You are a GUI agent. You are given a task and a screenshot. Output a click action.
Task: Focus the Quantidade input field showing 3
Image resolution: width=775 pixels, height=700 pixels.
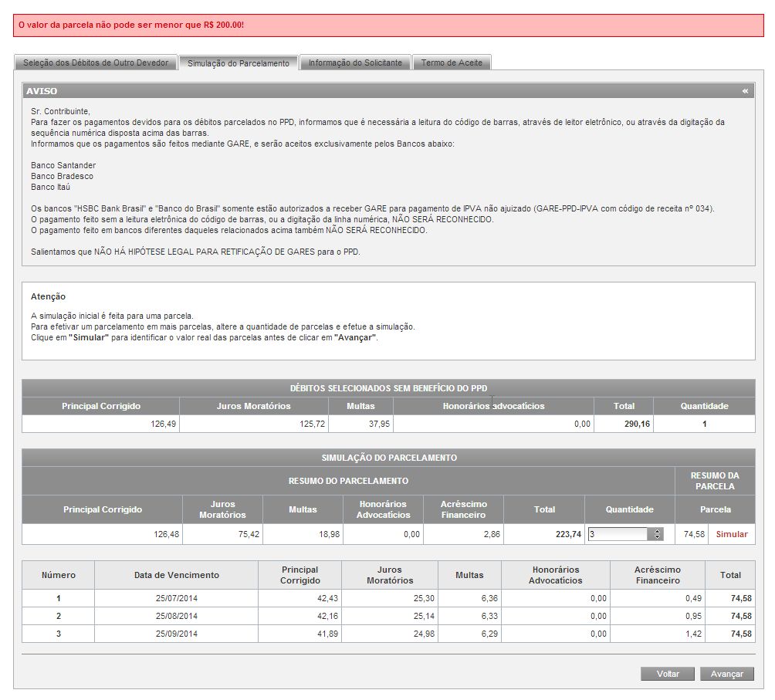tap(619, 534)
